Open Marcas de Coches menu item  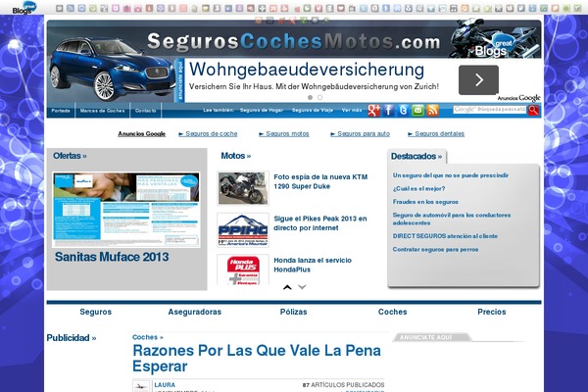click(x=102, y=111)
